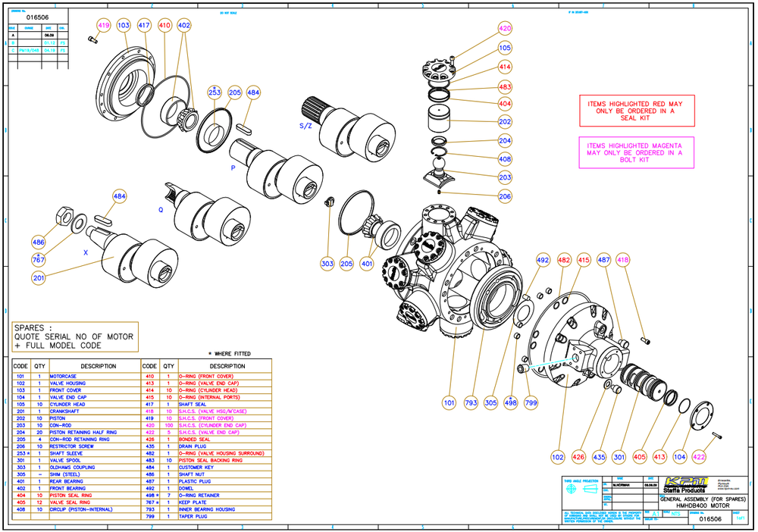Click the red part balloon 410

tap(164, 25)
